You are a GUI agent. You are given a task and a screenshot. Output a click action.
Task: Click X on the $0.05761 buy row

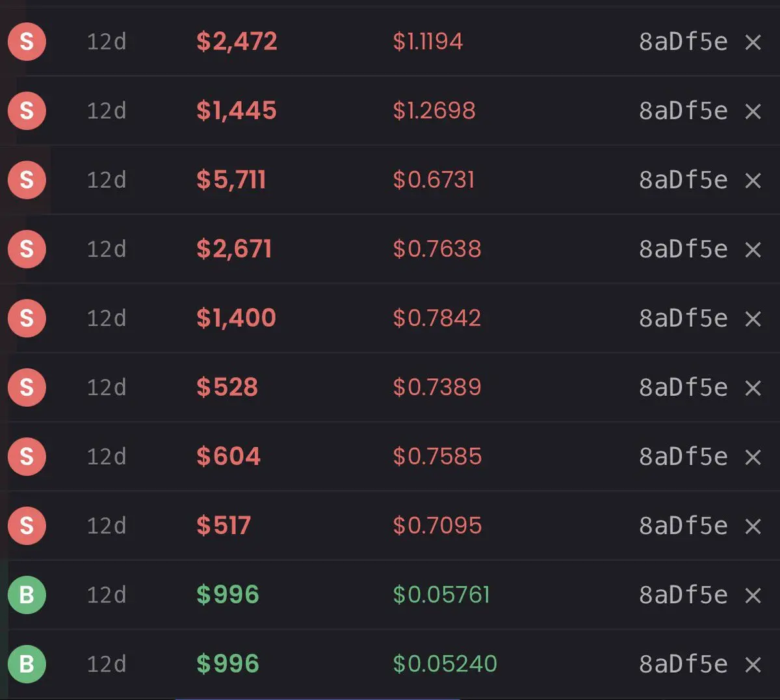coord(753,595)
